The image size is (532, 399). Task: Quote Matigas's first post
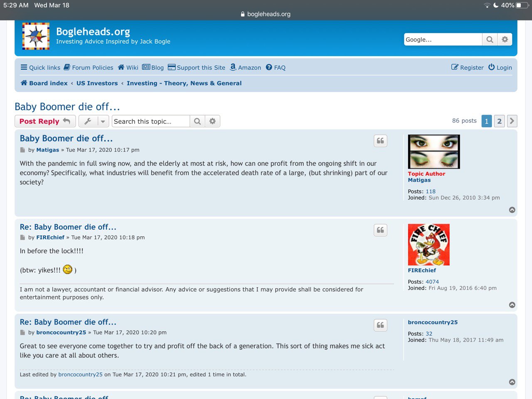pos(380,141)
